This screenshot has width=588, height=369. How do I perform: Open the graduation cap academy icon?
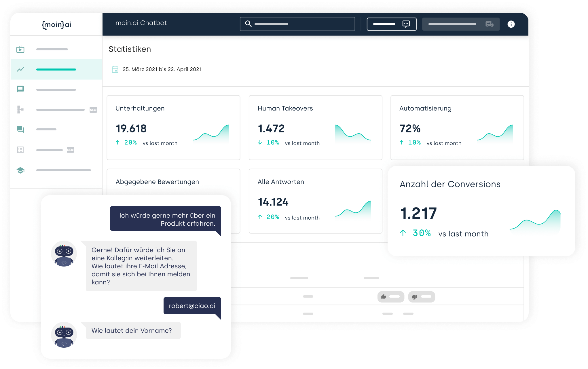(20, 170)
